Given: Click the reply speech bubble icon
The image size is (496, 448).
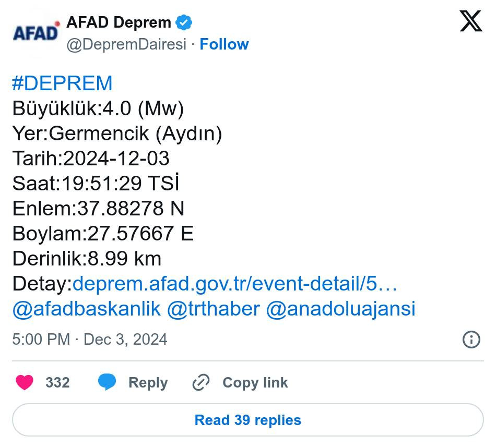Looking at the screenshot, I should (x=107, y=383).
